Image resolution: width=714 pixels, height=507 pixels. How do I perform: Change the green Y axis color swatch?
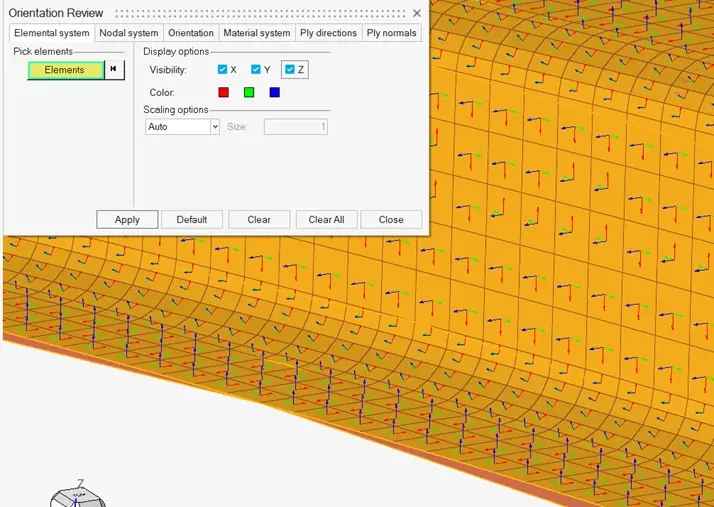pos(249,93)
